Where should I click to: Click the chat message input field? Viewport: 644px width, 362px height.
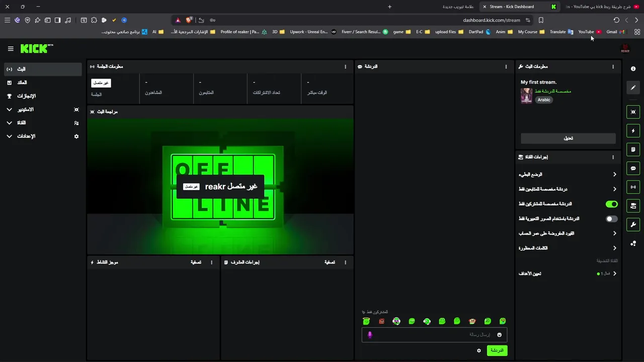point(434,335)
